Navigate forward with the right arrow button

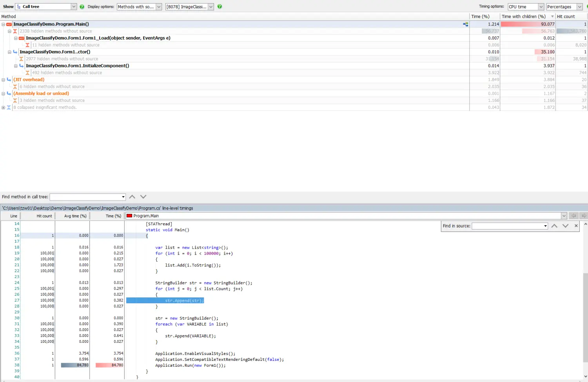click(584, 216)
